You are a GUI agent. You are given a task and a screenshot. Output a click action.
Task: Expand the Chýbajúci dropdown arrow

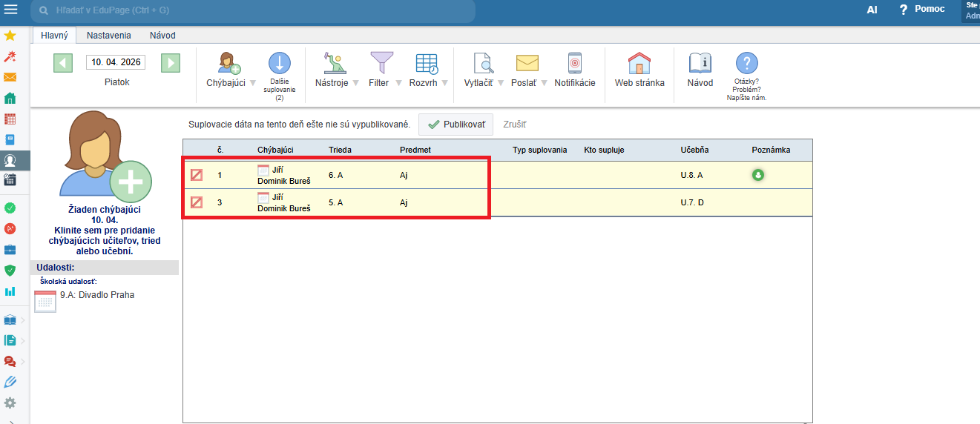click(x=252, y=83)
